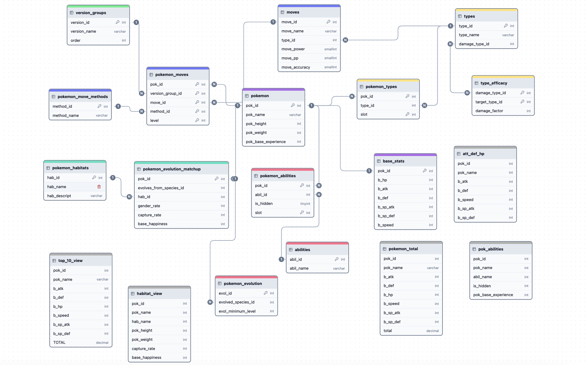Click the key icon on pok_id in pokemon table
Image resolution: width=588 pixels, height=365 pixels.
coord(293,105)
